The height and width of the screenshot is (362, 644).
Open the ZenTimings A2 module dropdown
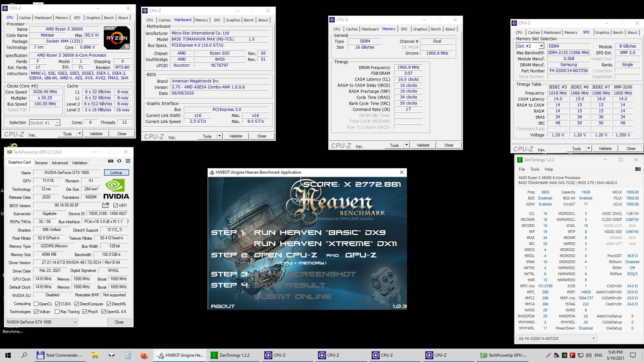[557, 339]
